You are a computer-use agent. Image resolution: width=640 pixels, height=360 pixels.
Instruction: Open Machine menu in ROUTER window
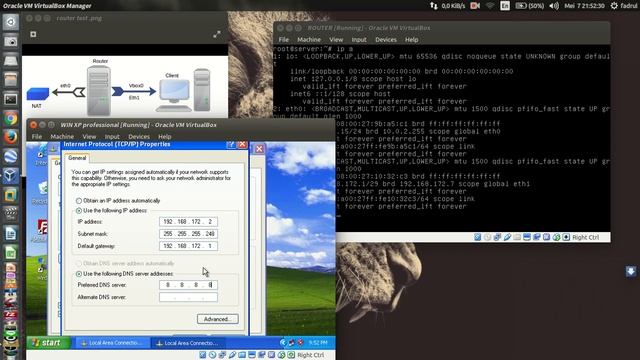pyautogui.click(x=309, y=40)
